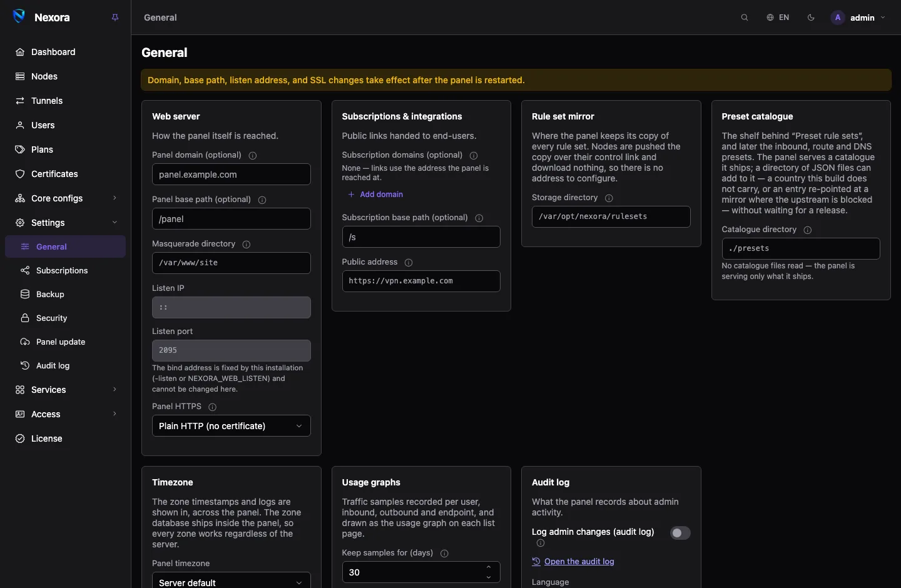Open the Tunnels page
Image resolution: width=901 pixels, height=588 pixels.
click(x=66, y=101)
